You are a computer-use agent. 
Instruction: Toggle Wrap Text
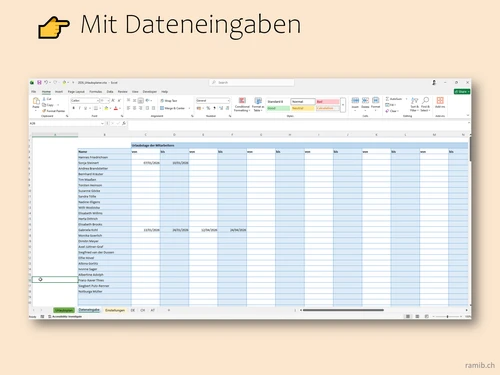point(169,100)
